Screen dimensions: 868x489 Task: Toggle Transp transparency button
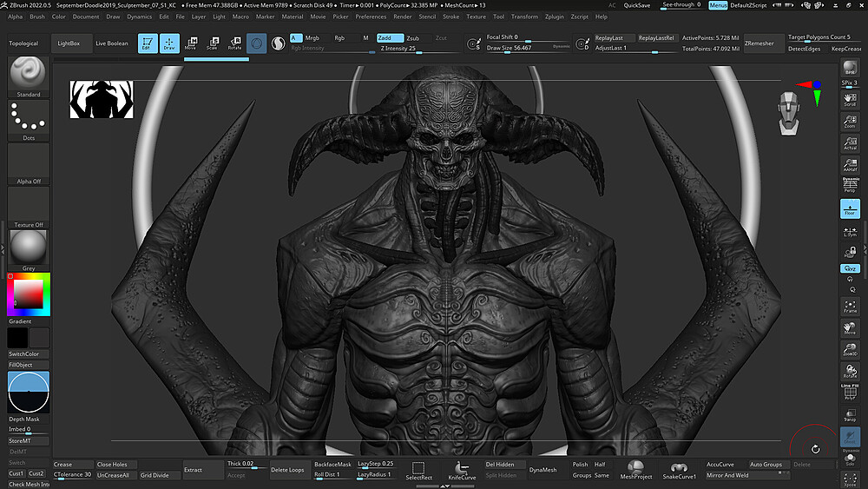850,415
